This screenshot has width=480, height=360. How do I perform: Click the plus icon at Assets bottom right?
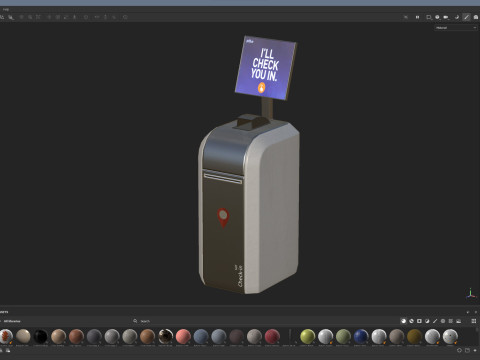pyautogui.click(x=475, y=350)
